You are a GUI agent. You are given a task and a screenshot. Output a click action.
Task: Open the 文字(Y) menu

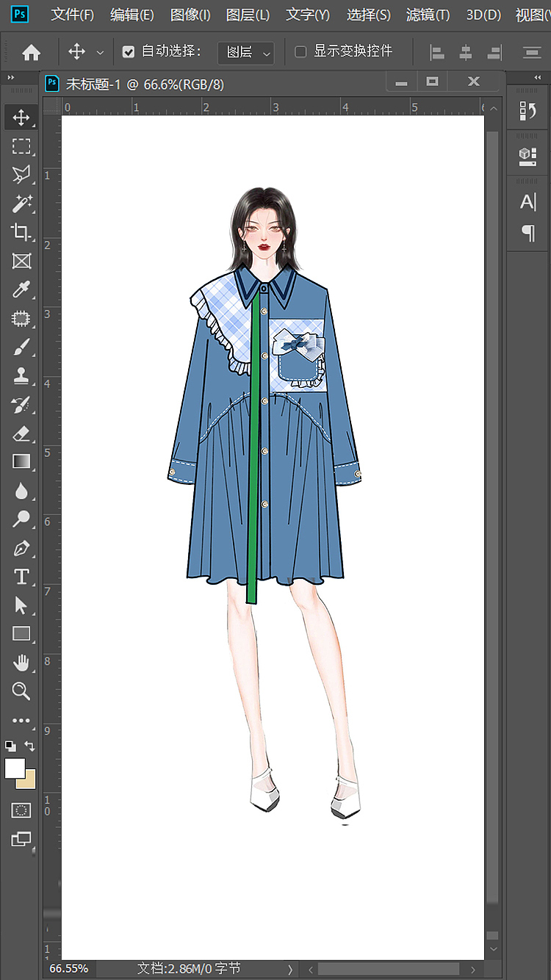click(308, 15)
